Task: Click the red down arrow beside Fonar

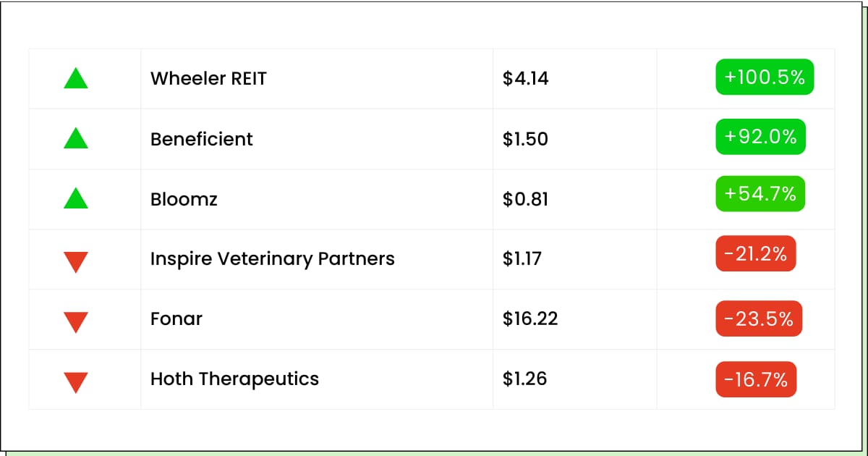Action: pos(76,321)
